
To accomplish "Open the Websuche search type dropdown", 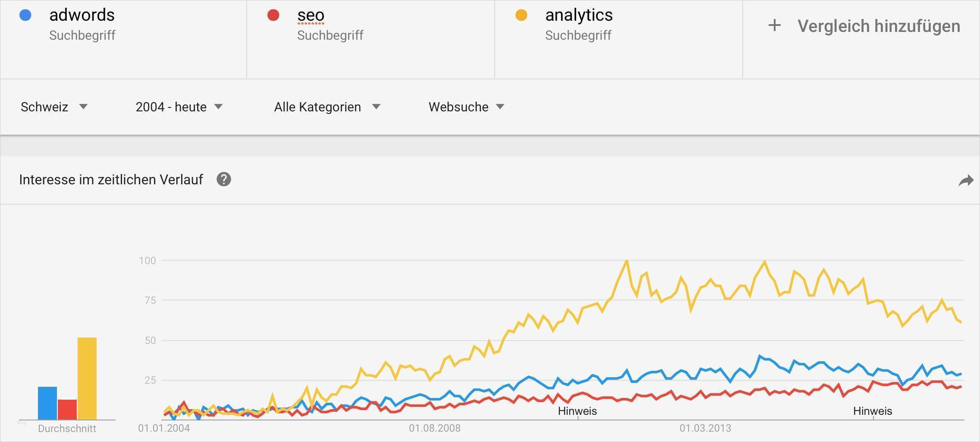I will pos(466,107).
